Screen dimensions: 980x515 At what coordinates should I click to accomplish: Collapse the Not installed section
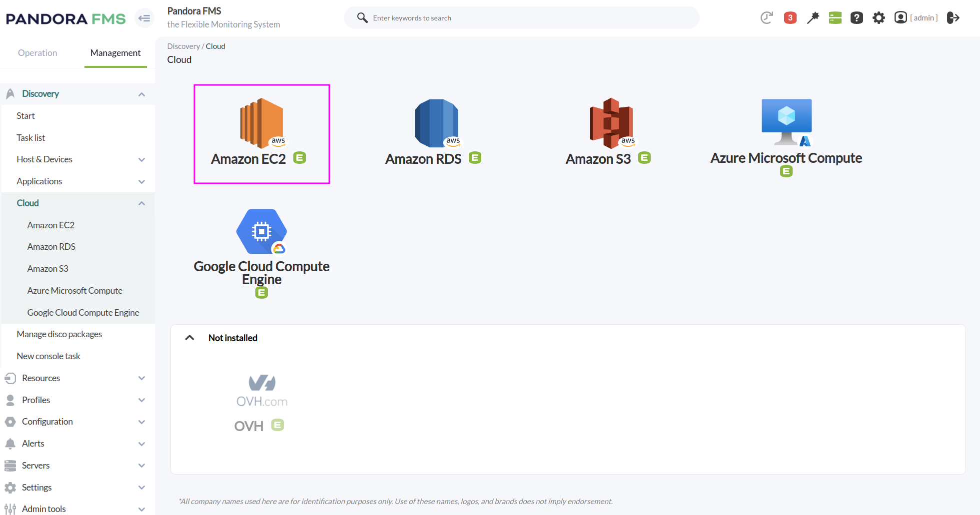189,338
